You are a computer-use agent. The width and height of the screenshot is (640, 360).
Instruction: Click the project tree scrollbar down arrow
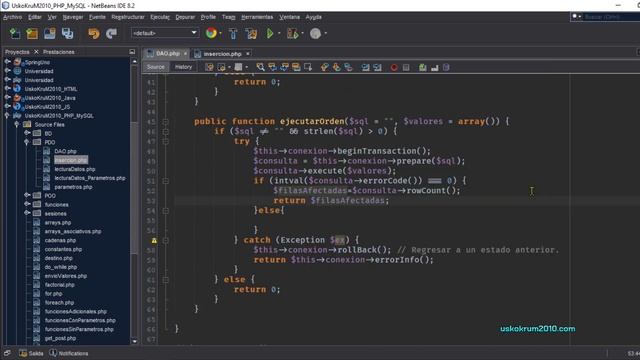135,341
